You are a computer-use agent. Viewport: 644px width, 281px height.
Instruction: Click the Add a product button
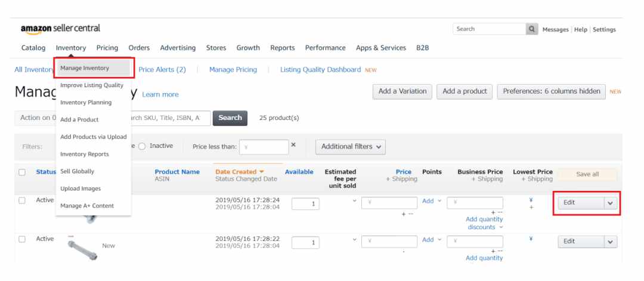[x=465, y=92]
